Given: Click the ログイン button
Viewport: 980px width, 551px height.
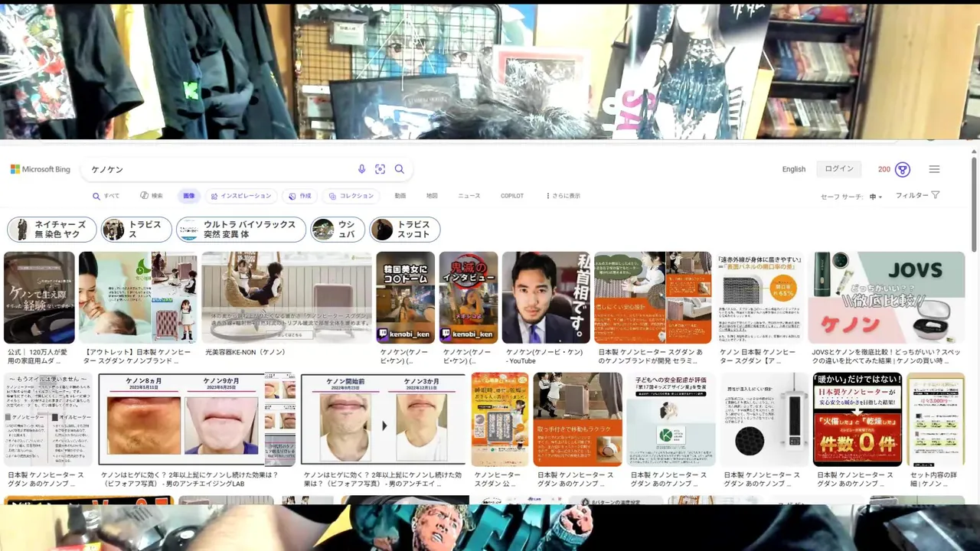Looking at the screenshot, I should pyautogui.click(x=838, y=169).
